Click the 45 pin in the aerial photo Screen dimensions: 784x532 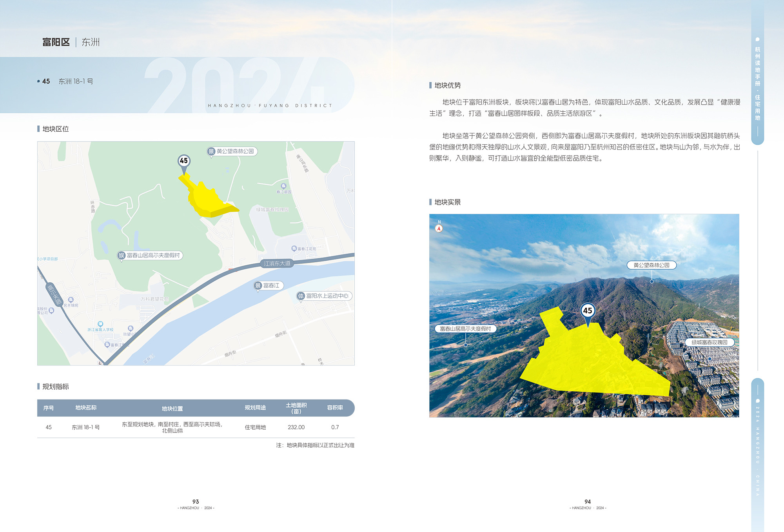pos(588,314)
